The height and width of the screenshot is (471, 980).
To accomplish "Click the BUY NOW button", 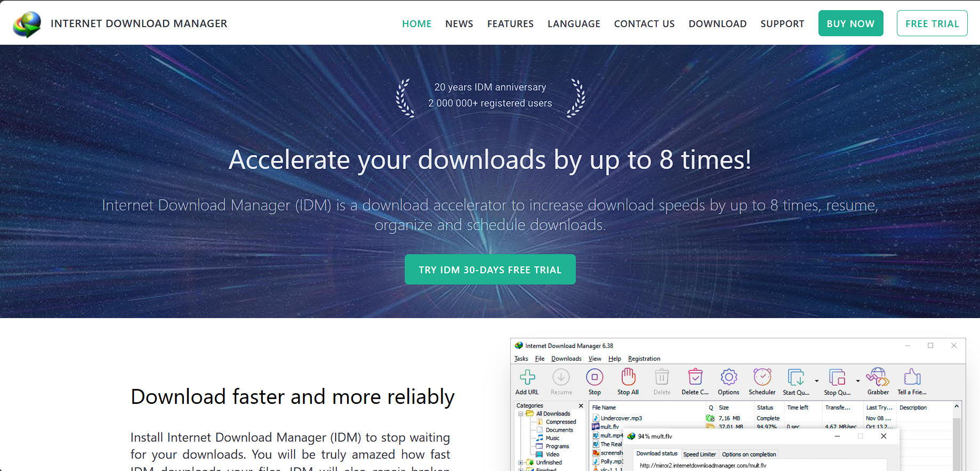I will (x=850, y=23).
